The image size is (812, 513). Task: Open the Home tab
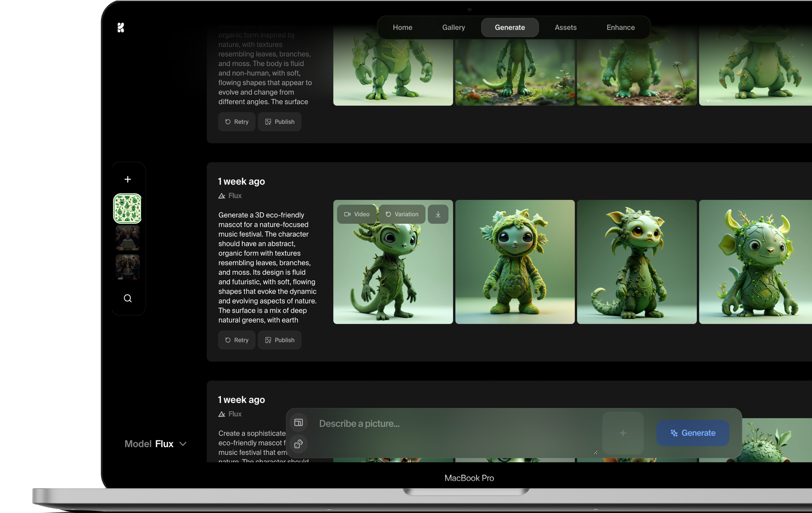(x=402, y=28)
